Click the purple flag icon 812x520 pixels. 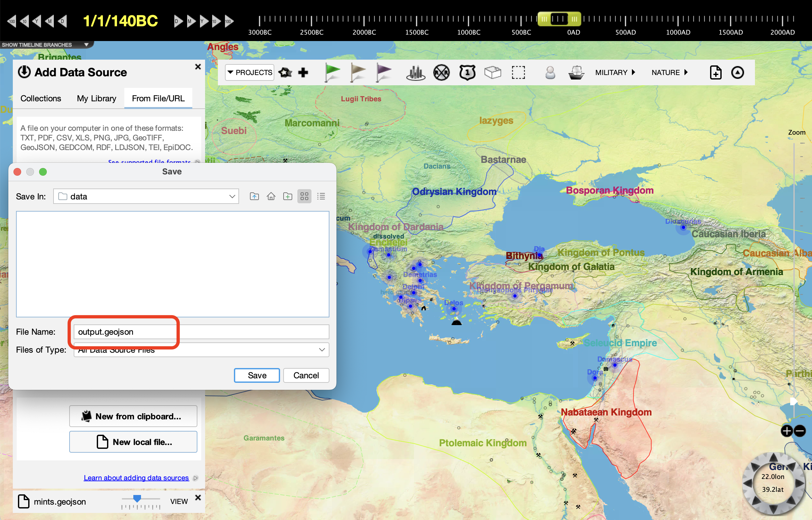(x=383, y=72)
